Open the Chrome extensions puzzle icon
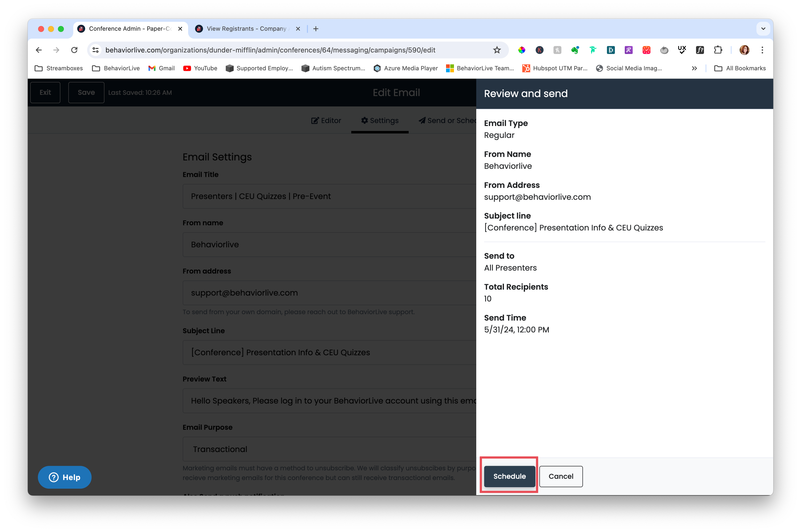Image resolution: width=801 pixels, height=532 pixels. (x=718, y=50)
